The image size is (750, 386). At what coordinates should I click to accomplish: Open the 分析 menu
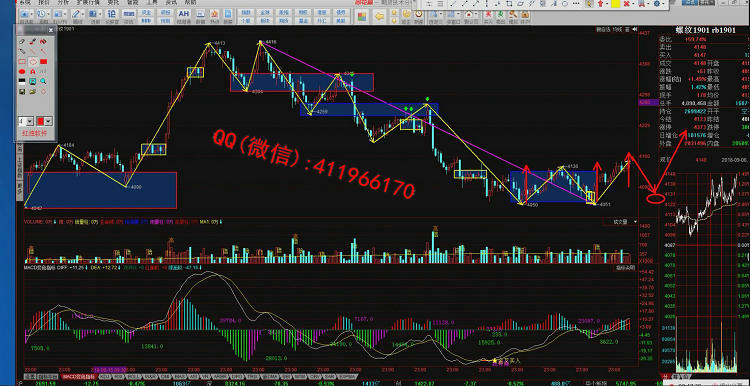(63, 2)
